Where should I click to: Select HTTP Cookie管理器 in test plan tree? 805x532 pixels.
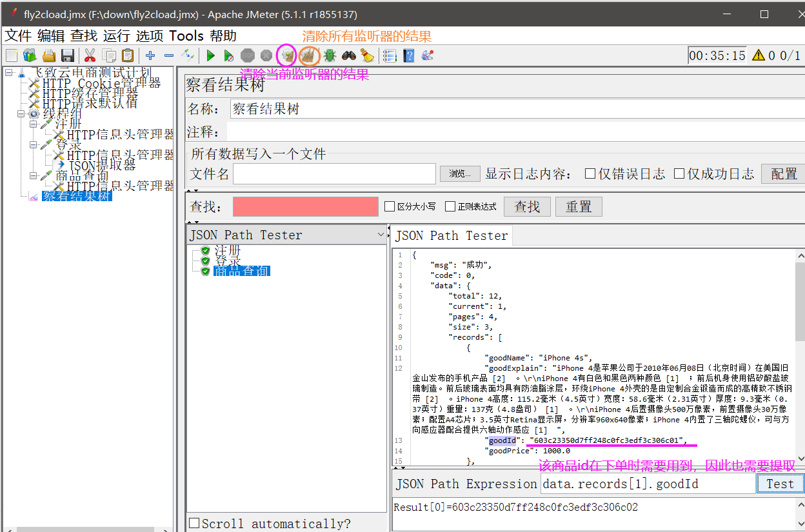[x=102, y=83]
